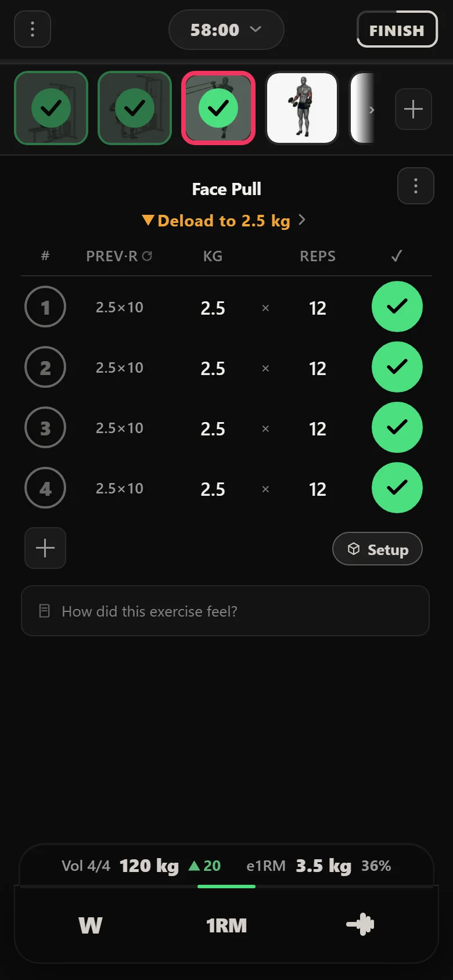This screenshot has width=453, height=980.
Task: Toggle the set 3 done checkmark
Action: [397, 427]
